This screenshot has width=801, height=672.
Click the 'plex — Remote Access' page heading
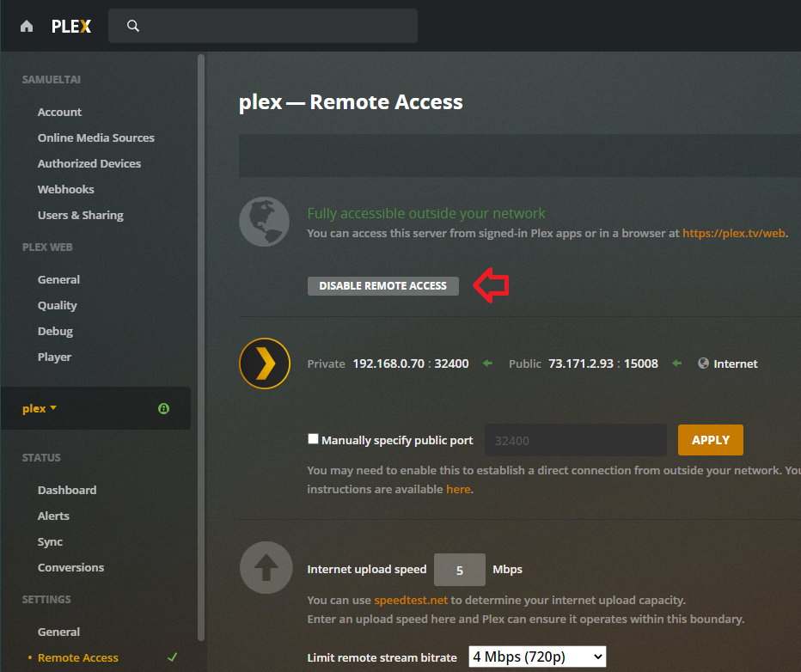[x=351, y=102]
